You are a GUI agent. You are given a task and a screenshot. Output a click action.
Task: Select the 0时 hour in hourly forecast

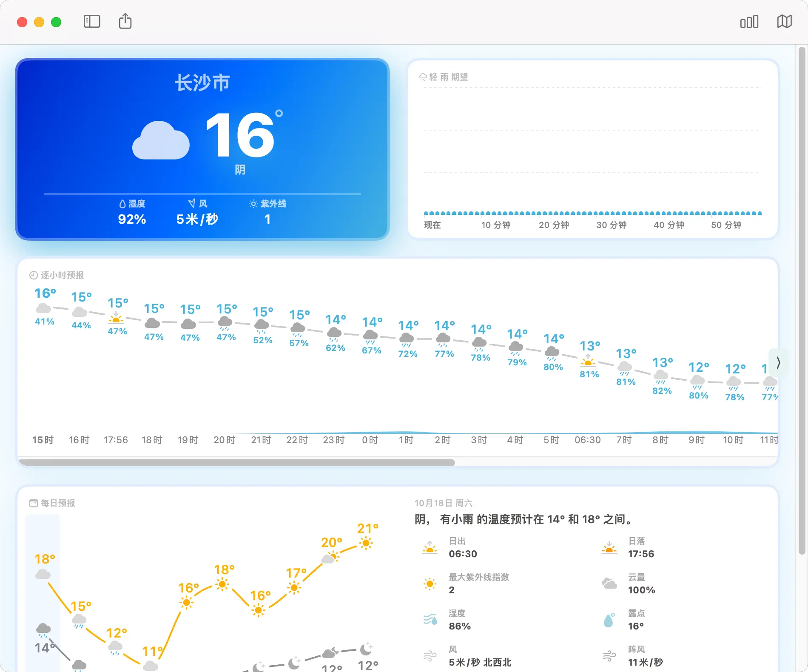click(x=370, y=440)
